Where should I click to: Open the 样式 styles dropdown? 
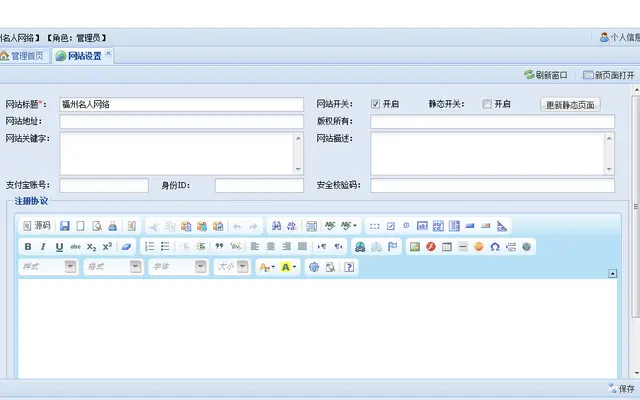[x=48, y=267]
